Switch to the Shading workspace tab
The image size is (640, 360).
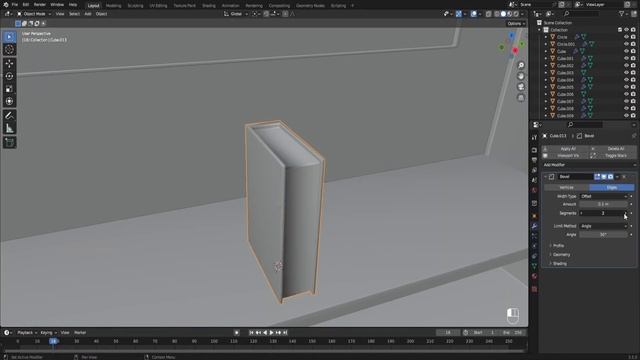pos(209,6)
